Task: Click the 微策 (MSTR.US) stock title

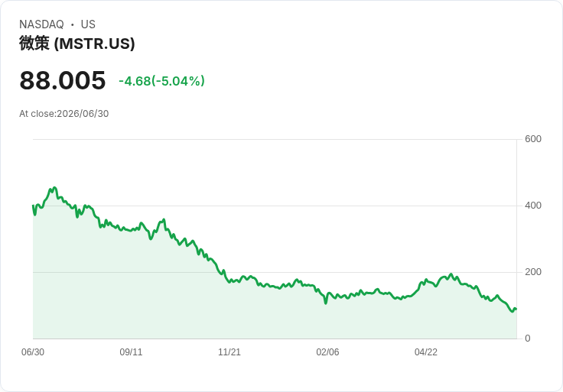Action: click(76, 44)
